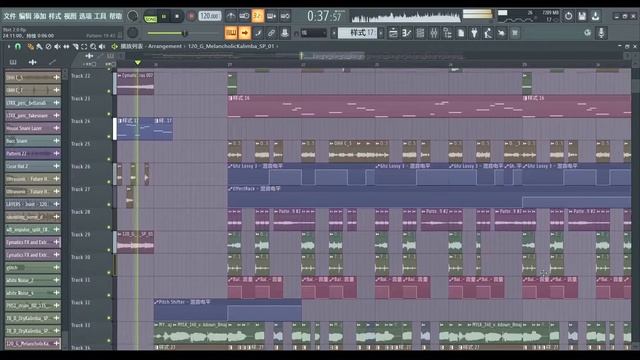Click the multilink to controllers icon
Screen dimensions: 640x360
point(271,33)
